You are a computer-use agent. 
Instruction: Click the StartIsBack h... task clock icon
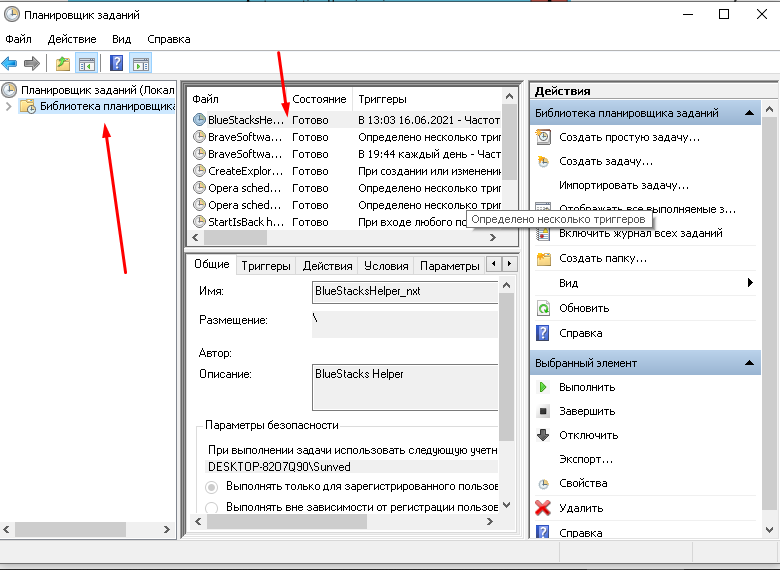coord(199,222)
